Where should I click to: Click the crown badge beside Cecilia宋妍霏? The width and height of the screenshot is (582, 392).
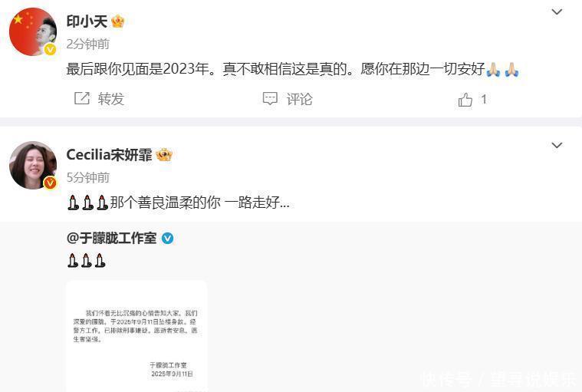pyautogui.click(x=164, y=154)
